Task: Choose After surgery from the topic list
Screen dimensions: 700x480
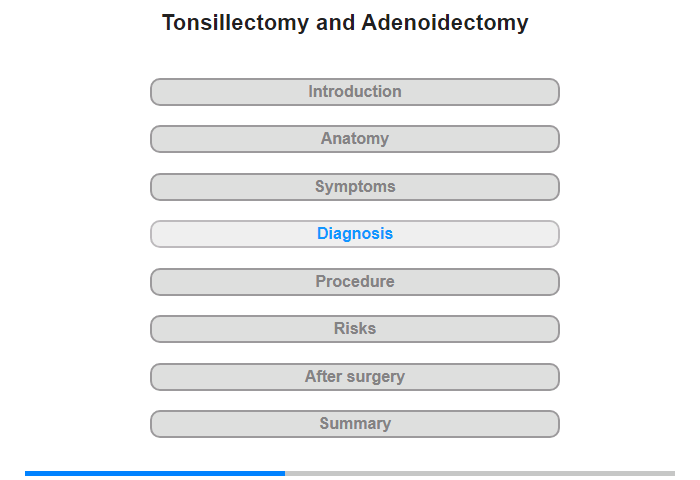Action: tap(354, 377)
